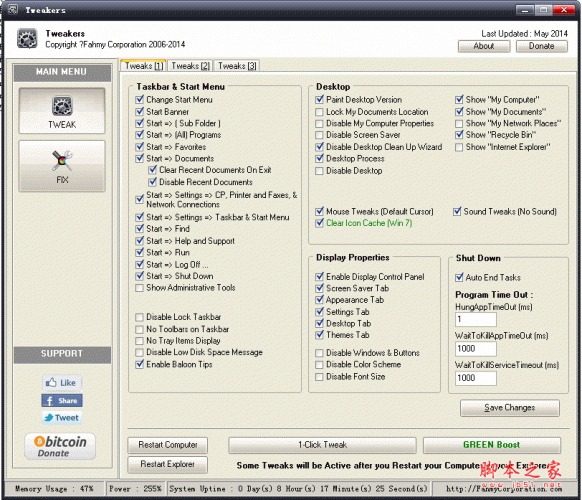This screenshot has height=500, width=582.
Task: Check Lock My Documents Location
Action: click(319, 112)
